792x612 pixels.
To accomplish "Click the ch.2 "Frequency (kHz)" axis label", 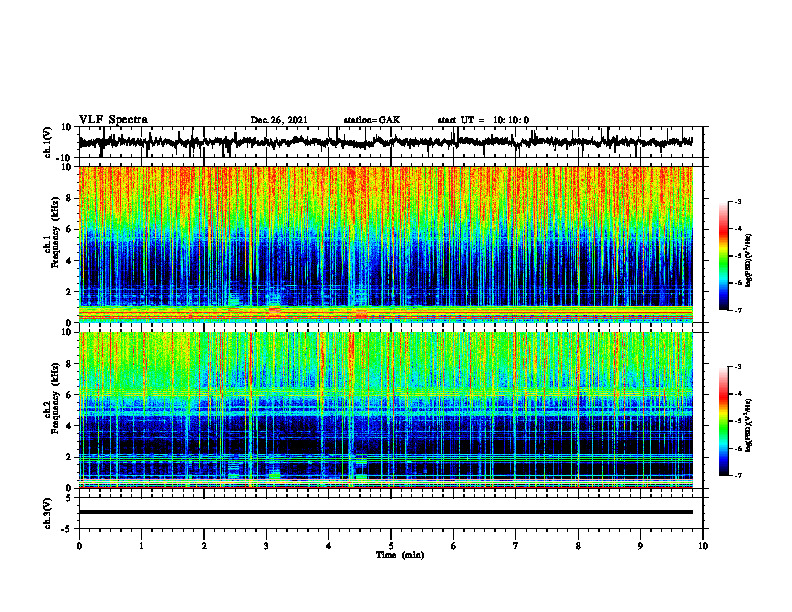I will click(53, 398).
